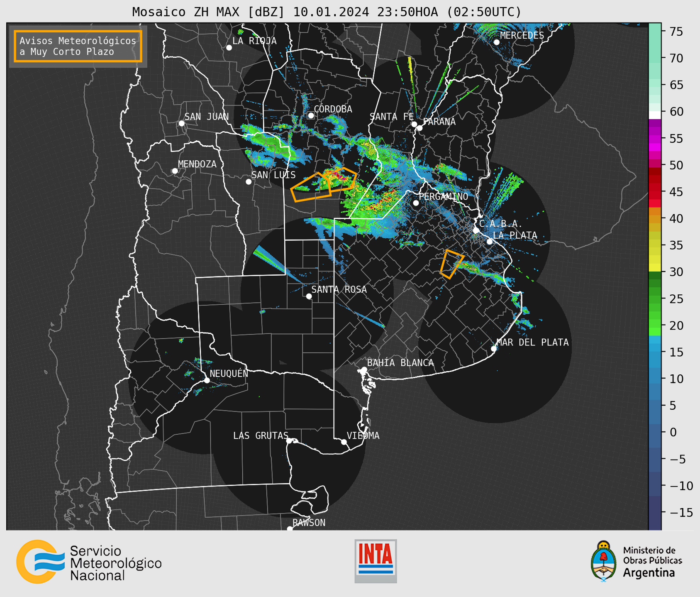Click the orange warning polygon east of San Luis
The width and height of the screenshot is (700, 597).
[x=311, y=188]
